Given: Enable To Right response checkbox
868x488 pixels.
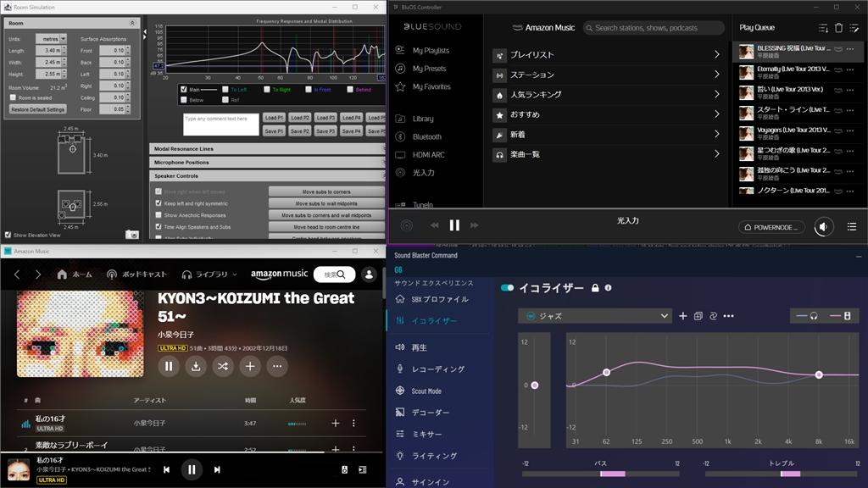Looking at the screenshot, I should pyautogui.click(x=267, y=89).
